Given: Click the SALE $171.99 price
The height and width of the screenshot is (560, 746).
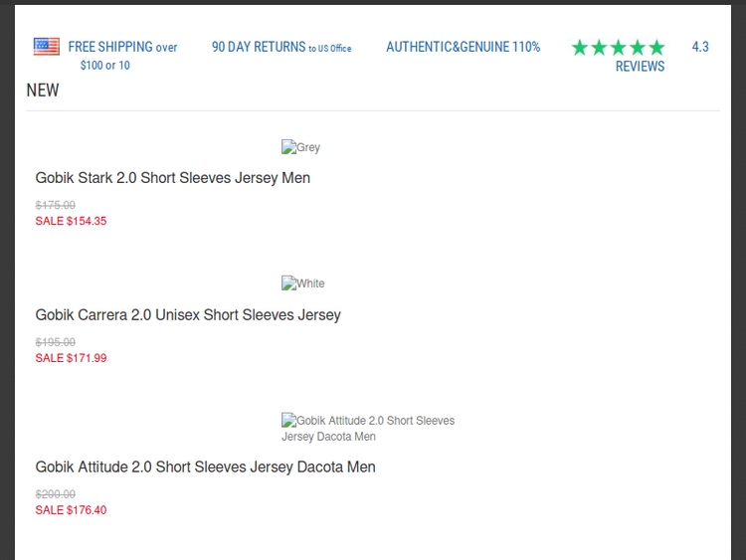Looking at the screenshot, I should 71,358.
